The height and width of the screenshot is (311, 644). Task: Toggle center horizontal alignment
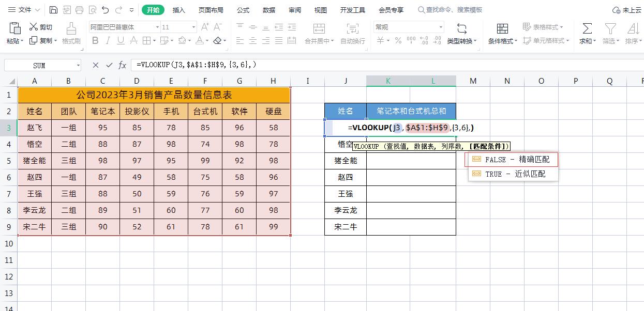click(x=253, y=40)
